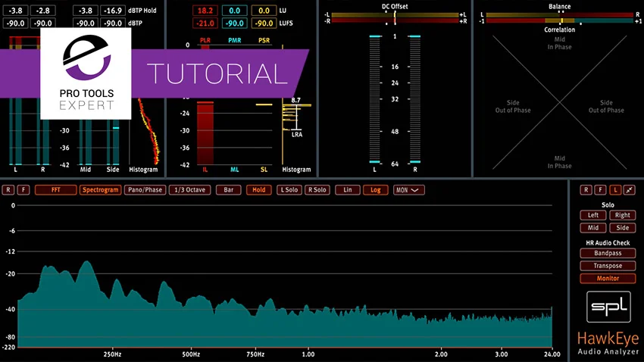This screenshot has height=362, width=644.
Task: Click the stereo vectorscope display
Action: (560, 102)
